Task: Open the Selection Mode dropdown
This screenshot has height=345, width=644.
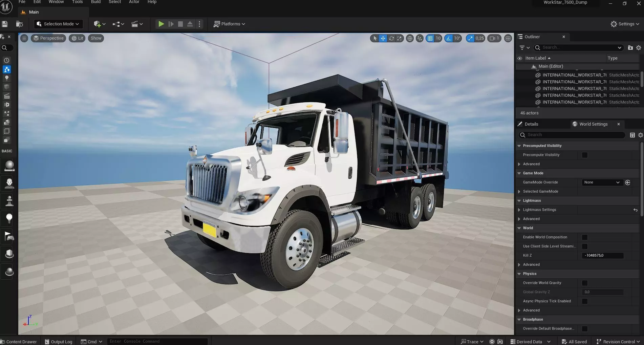Action: (58, 24)
